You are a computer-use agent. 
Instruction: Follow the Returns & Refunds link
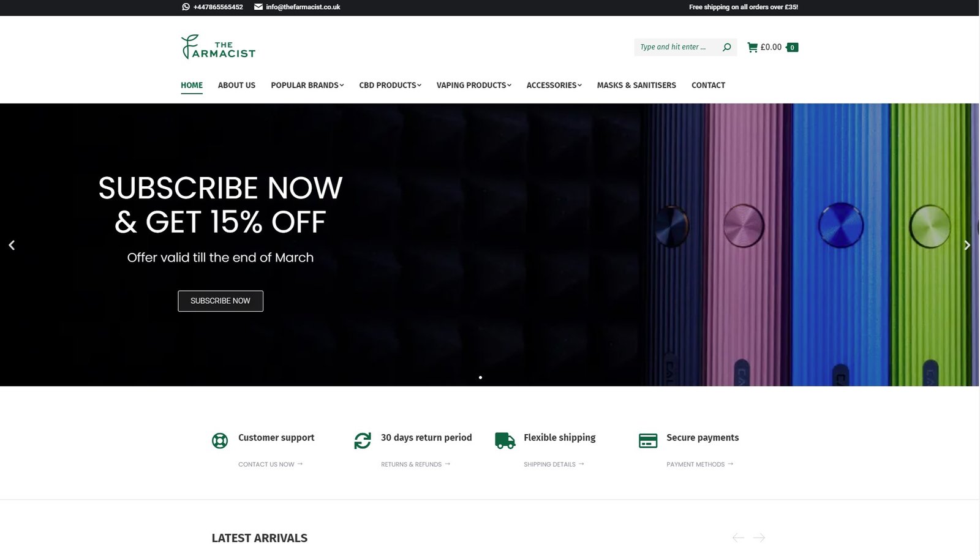point(415,464)
